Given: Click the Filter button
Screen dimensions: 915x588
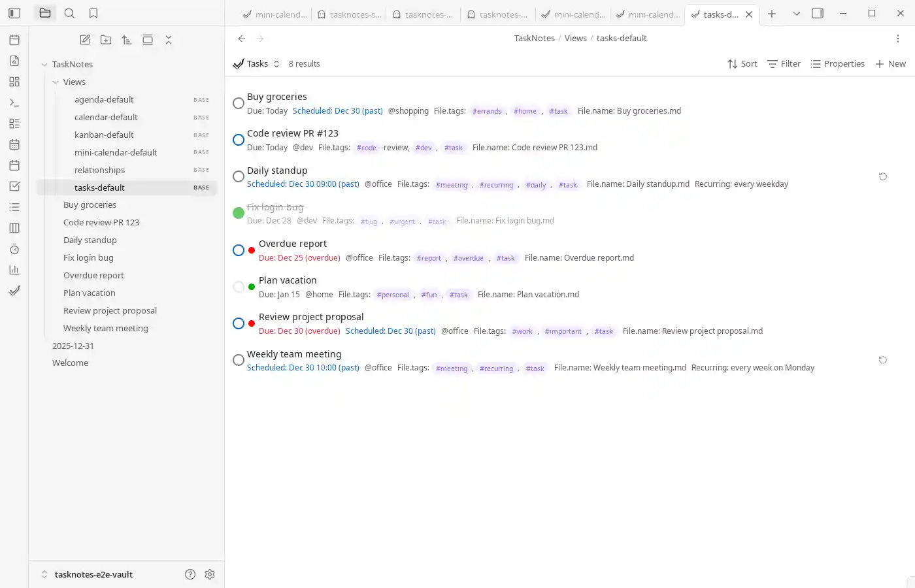Looking at the screenshot, I should 784,64.
